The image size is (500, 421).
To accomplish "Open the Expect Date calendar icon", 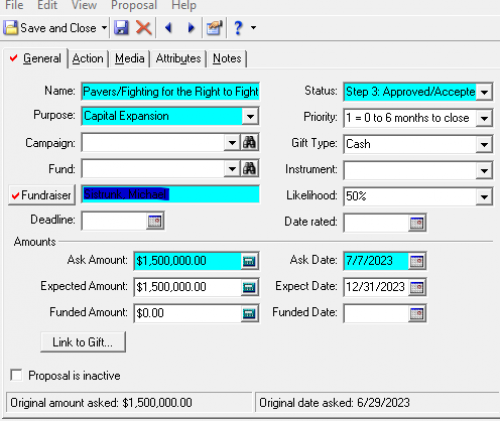I will pos(417,287).
